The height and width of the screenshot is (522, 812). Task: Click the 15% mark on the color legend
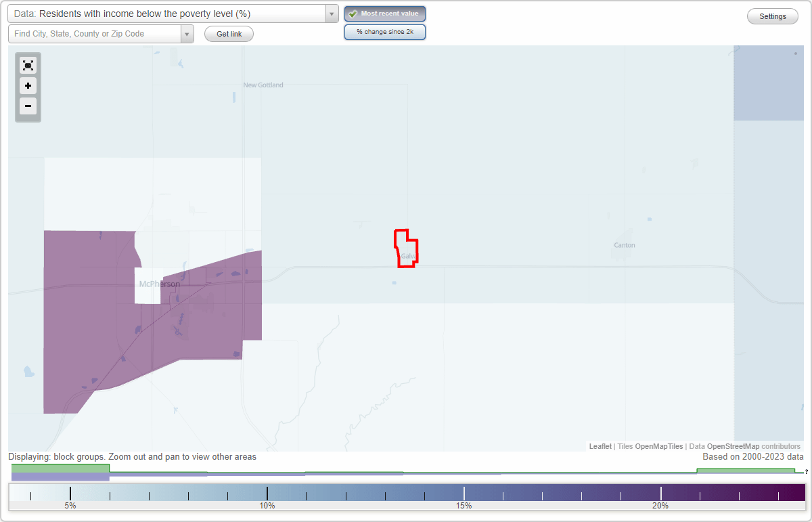464,491
